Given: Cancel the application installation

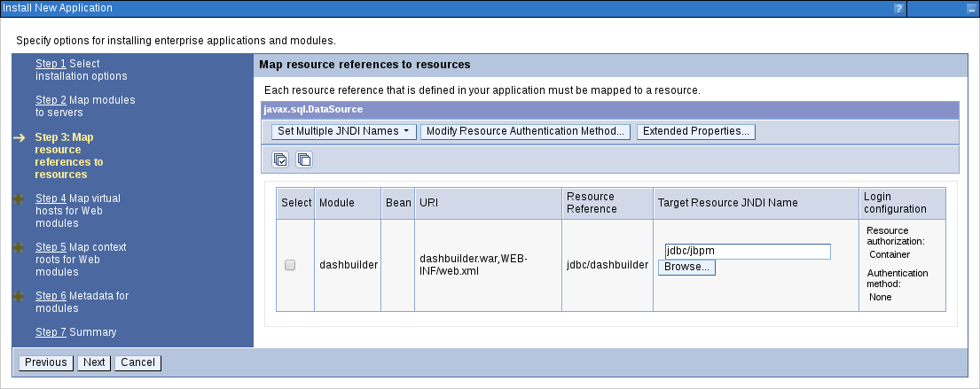Looking at the screenshot, I should 137,362.
